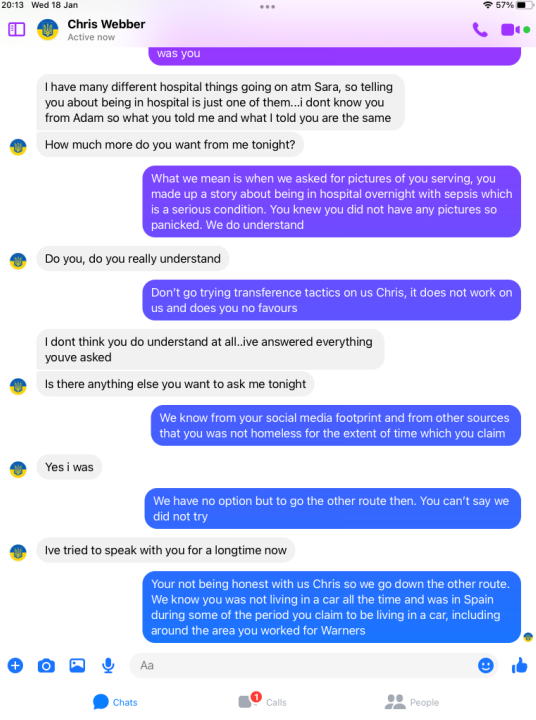Switch to the Chats tab
The width and height of the screenshot is (536, 720).
[115, 702]
